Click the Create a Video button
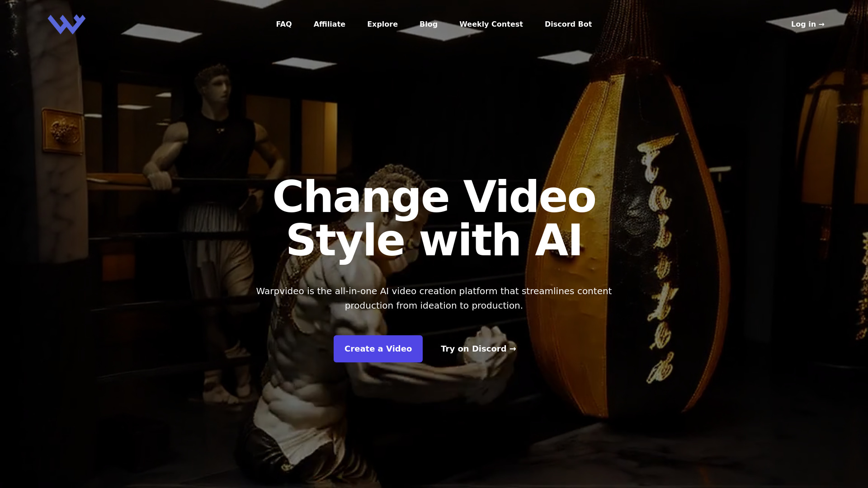The width and height of the screenshot is (868, 488). pyautogui.click(x=378, y=348)
